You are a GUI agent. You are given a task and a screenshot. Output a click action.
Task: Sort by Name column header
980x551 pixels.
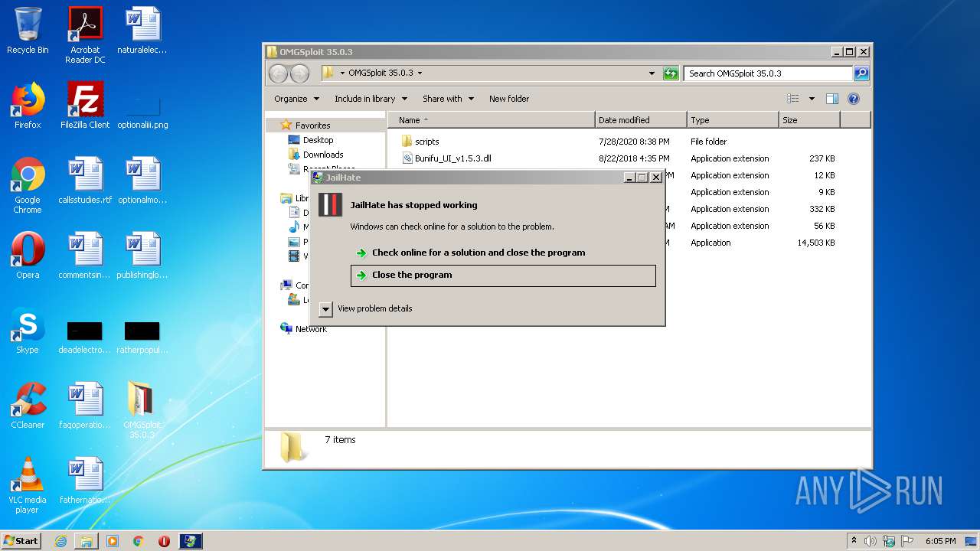point(492,120)
